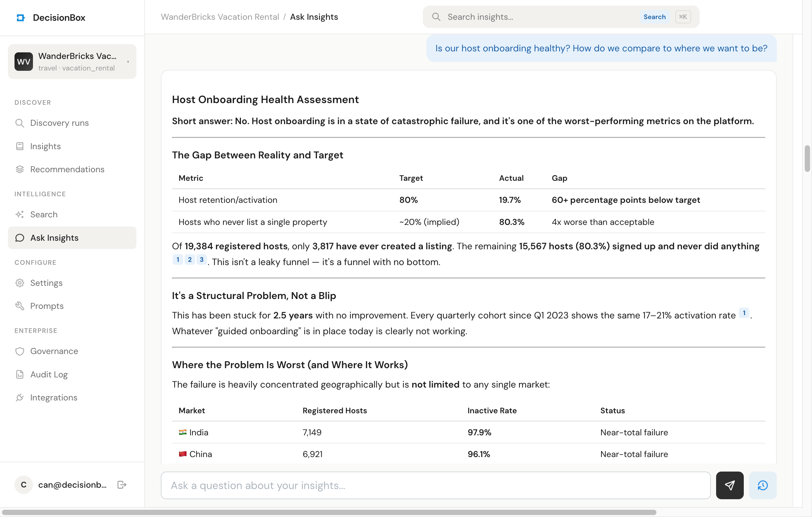Open Prompts page
This screenshot has height=517, width=812.
point(72,306)
